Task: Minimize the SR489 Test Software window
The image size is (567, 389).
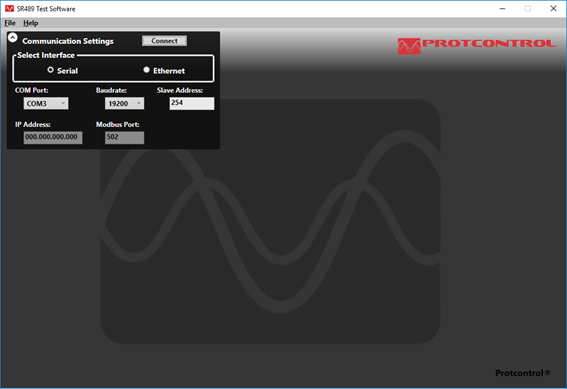Action: pyautogui.click(x=502, y=9)
